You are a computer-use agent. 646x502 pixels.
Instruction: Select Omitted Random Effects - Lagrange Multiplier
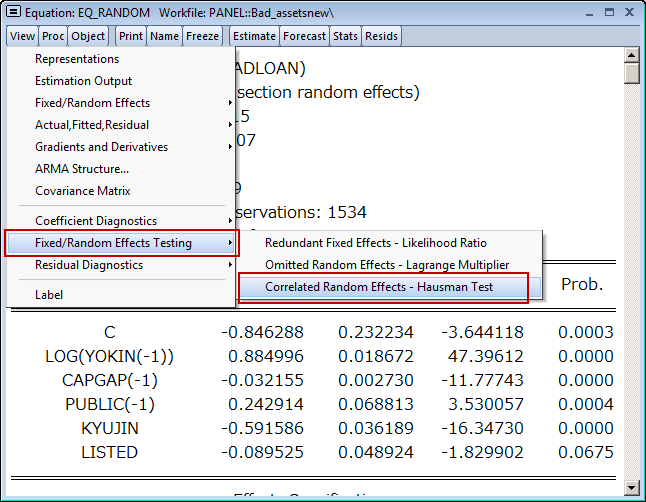(387, 265)
